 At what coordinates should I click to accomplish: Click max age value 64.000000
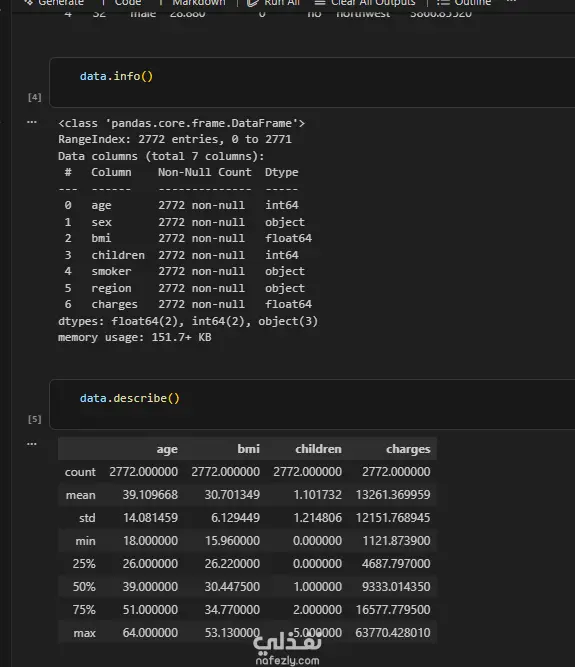(150, 633)
